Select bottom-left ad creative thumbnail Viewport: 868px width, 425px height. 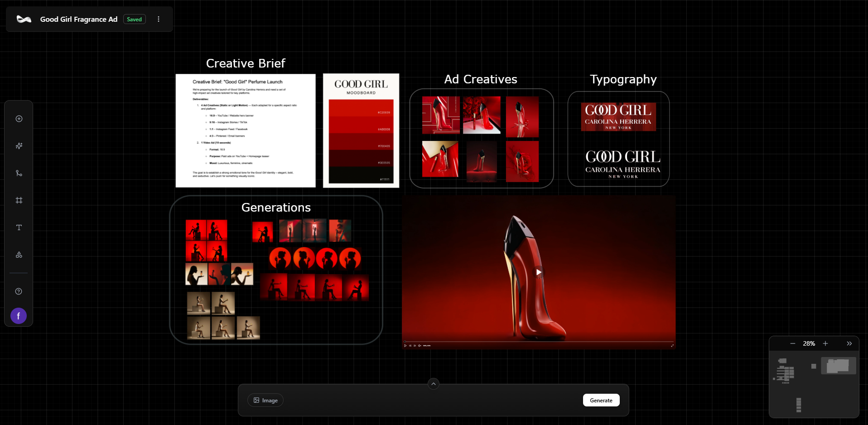point(440,159)
